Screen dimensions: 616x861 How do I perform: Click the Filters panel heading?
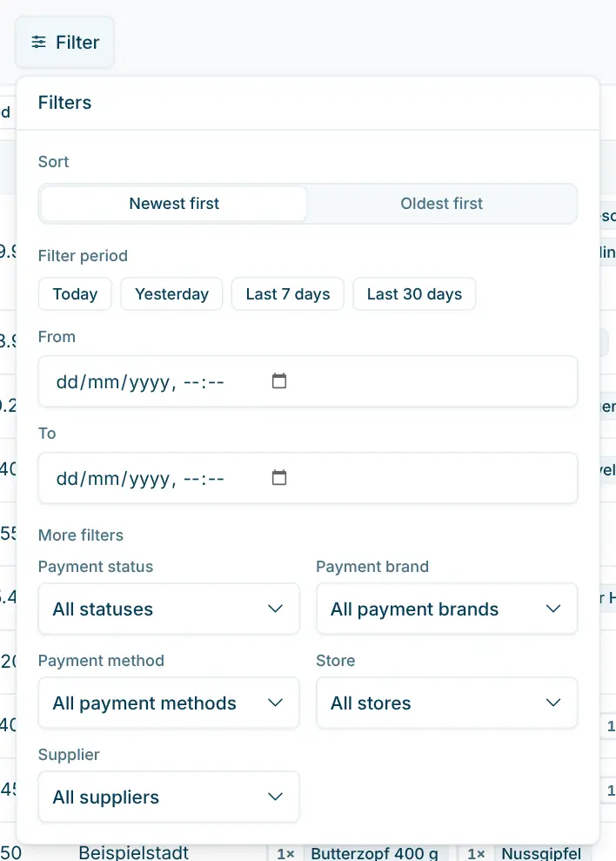click(64, 103)
